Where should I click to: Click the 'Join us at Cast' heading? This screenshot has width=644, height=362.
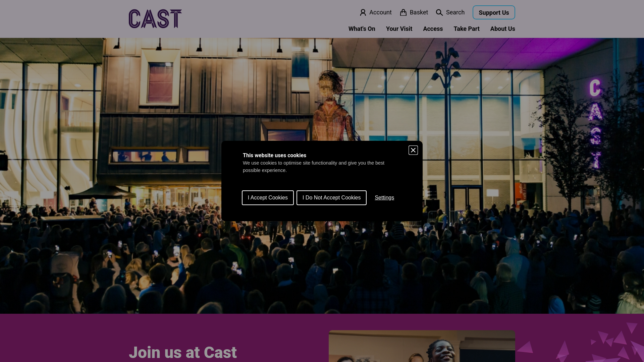click(183, 352)
